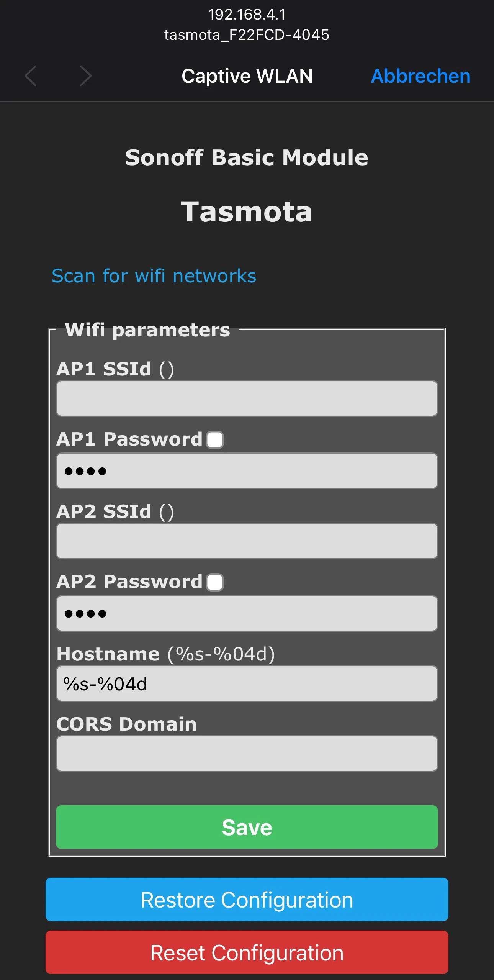This screenshot has height=980, width=494.
Task: Select the AP2 Password field
Action: click(247, 613)
